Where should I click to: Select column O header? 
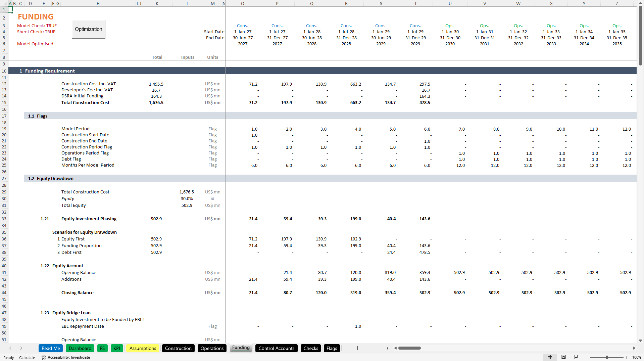coord(243,3)
